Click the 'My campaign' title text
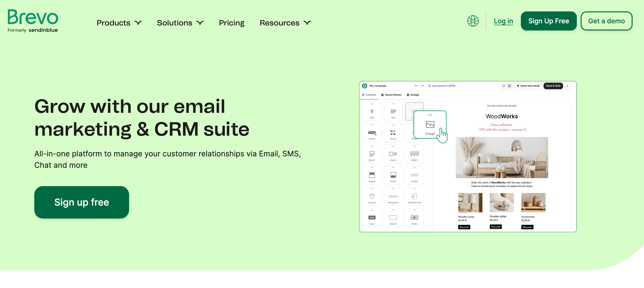The image size is (644, 288). 378,86
